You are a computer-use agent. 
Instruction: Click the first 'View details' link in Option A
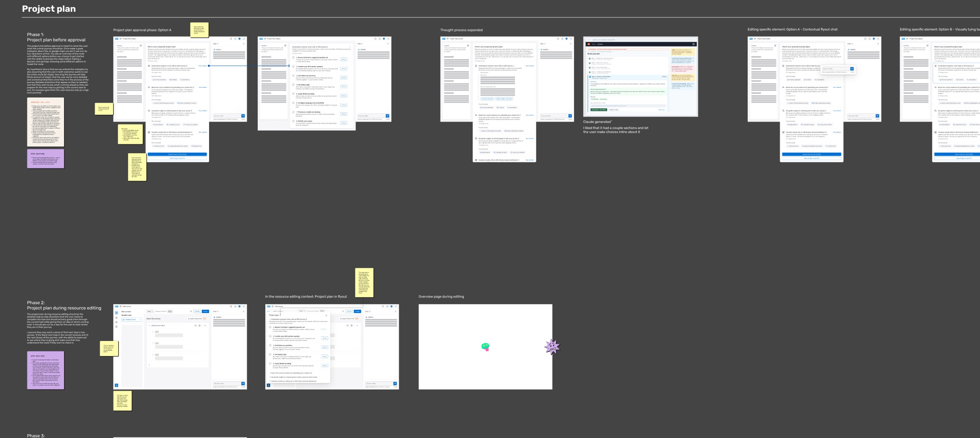point(203,66)
